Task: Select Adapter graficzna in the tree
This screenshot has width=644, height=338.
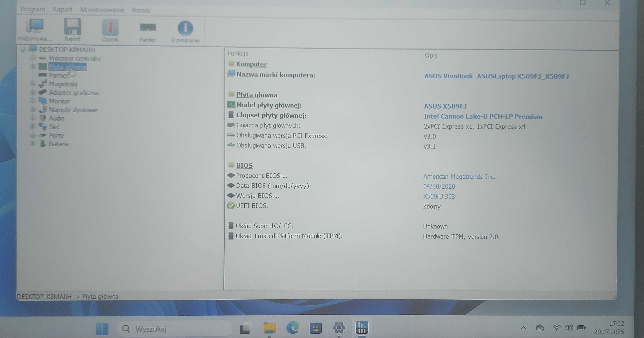Action: click(74, 93)
